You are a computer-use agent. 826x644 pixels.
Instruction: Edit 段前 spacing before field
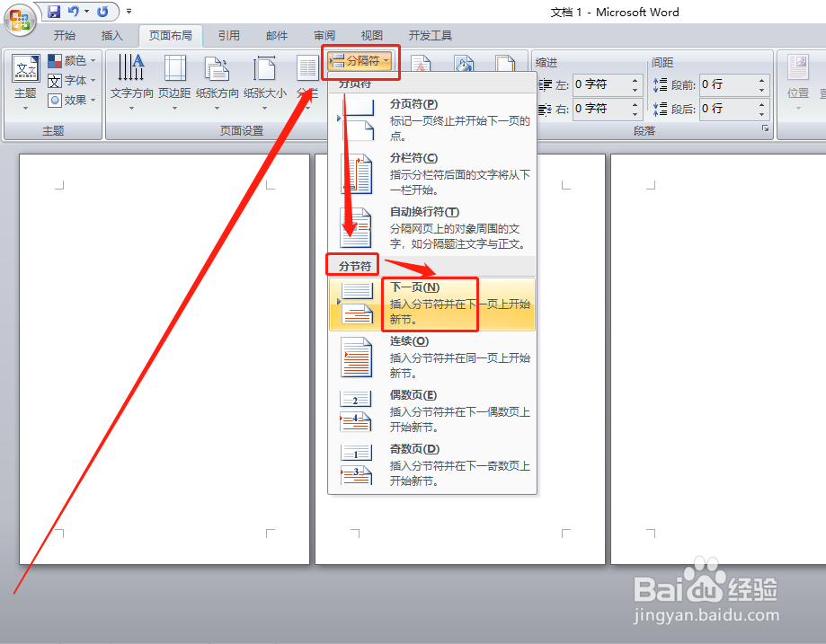[728, 84]
